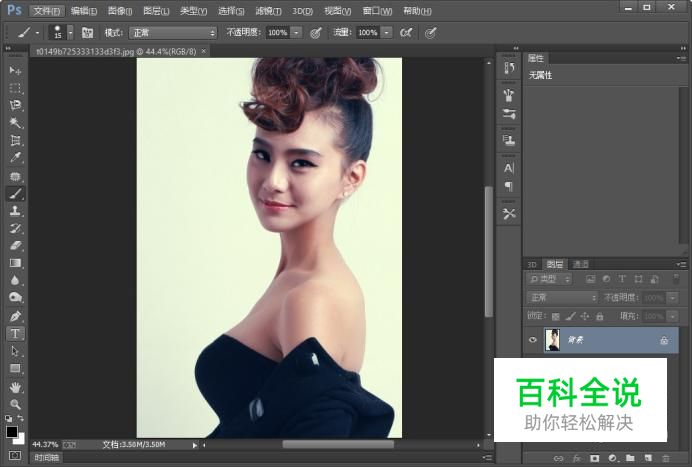Open the layer Fill dropdown arrow
The width and height of the screenshot is (692, 467).
click(673, 316)
